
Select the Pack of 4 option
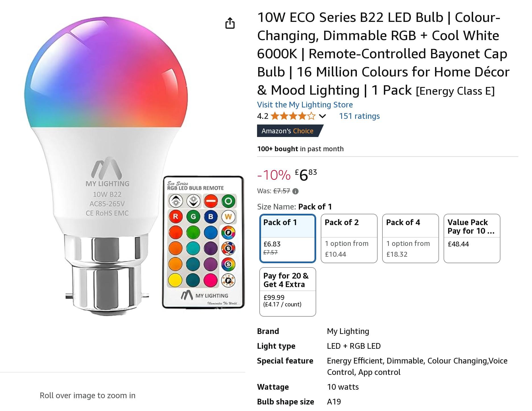(x=410, y=238)
